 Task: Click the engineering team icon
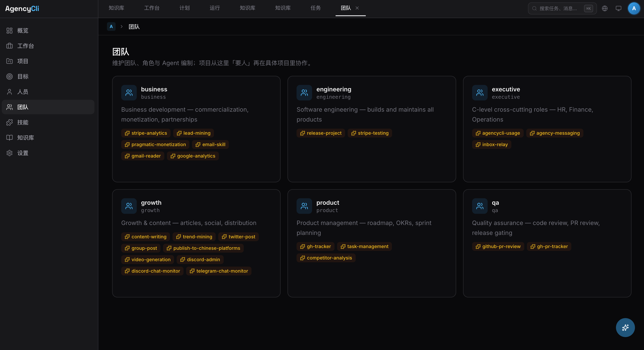tap(304, 93)
